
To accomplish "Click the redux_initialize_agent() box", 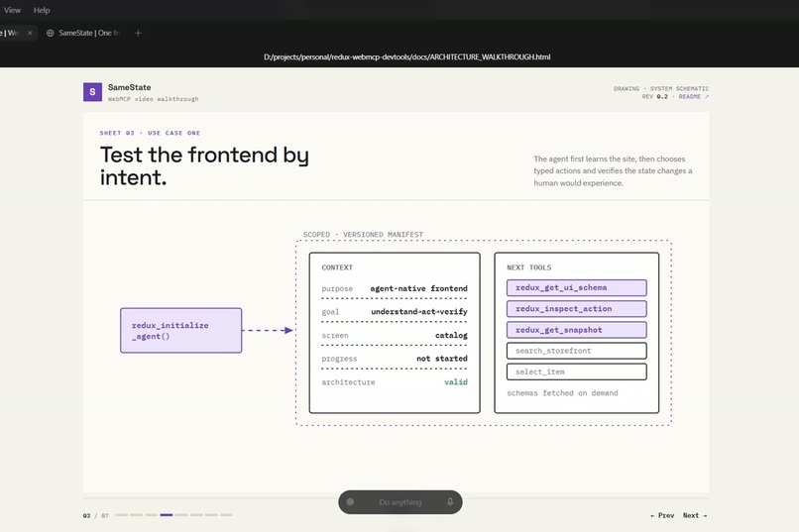I will 180,331.
